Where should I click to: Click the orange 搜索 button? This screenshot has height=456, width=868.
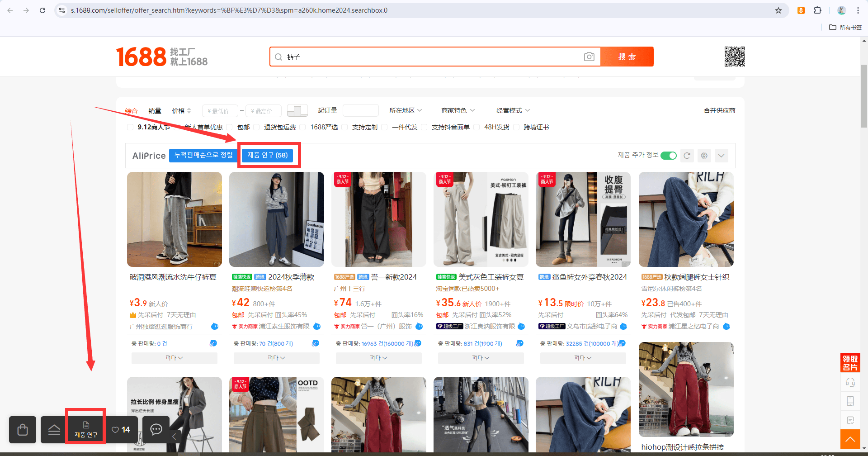click(627, 57)
